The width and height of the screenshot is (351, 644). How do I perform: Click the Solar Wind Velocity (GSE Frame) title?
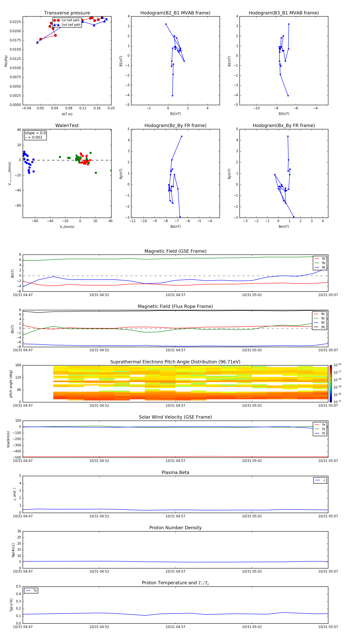pyautogui.click(x=175, y=417)
